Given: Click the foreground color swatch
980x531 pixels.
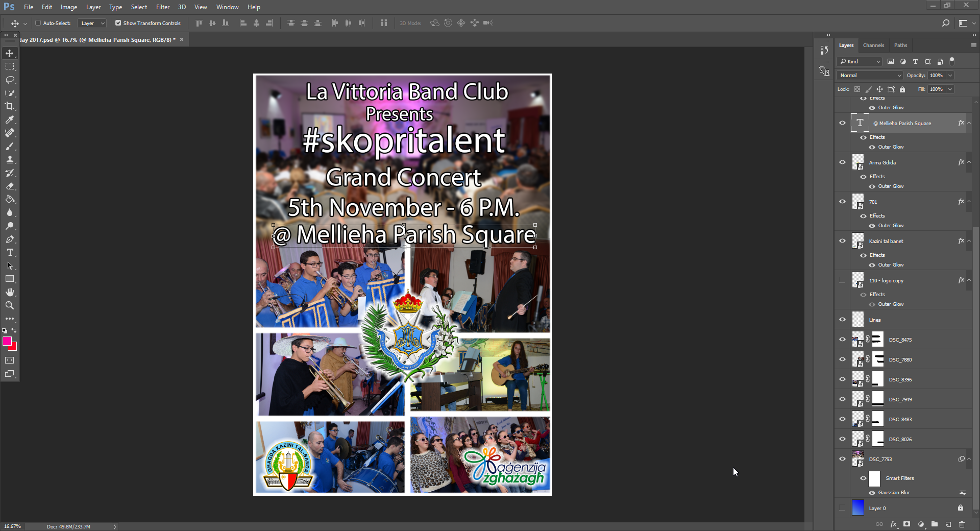Looking at the screenshot, I should (x=7, y=341).
